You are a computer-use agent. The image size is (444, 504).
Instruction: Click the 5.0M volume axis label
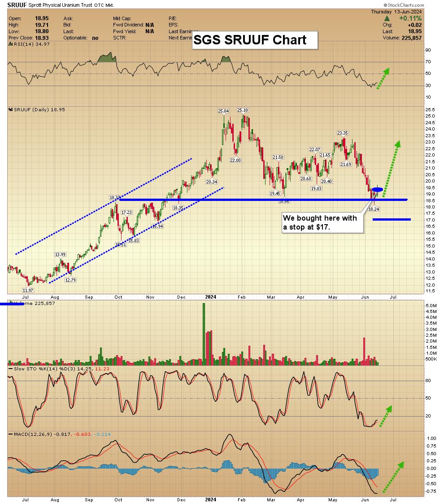pyautogui.click(x=431, y=305)
